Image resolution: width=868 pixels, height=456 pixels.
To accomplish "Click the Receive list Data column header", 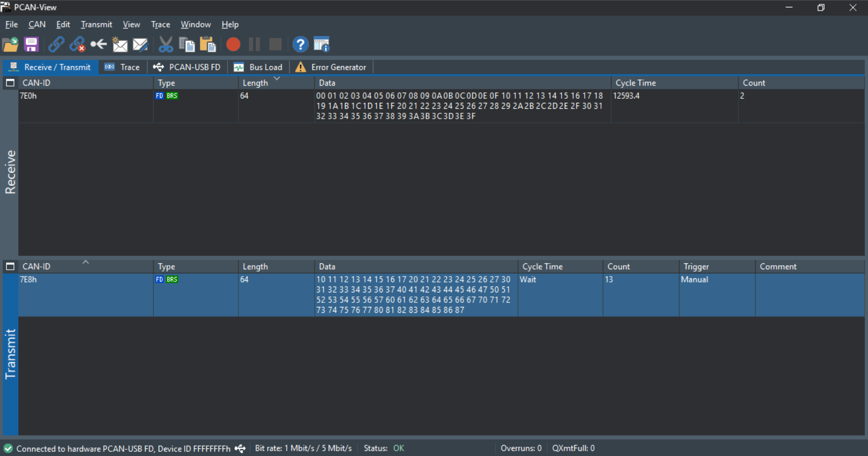I will [462, 83].
